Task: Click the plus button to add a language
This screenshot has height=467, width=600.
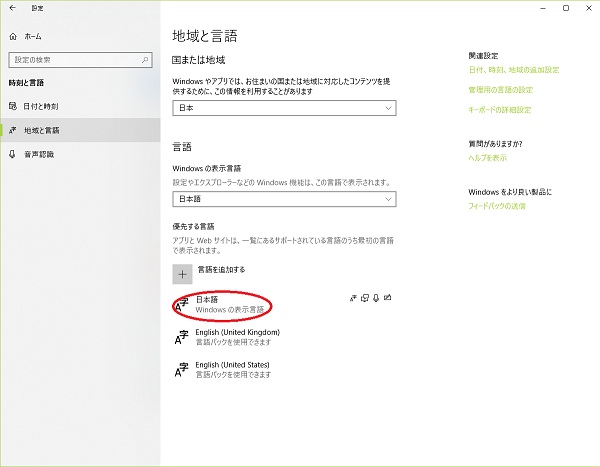Action: (182, 274)
